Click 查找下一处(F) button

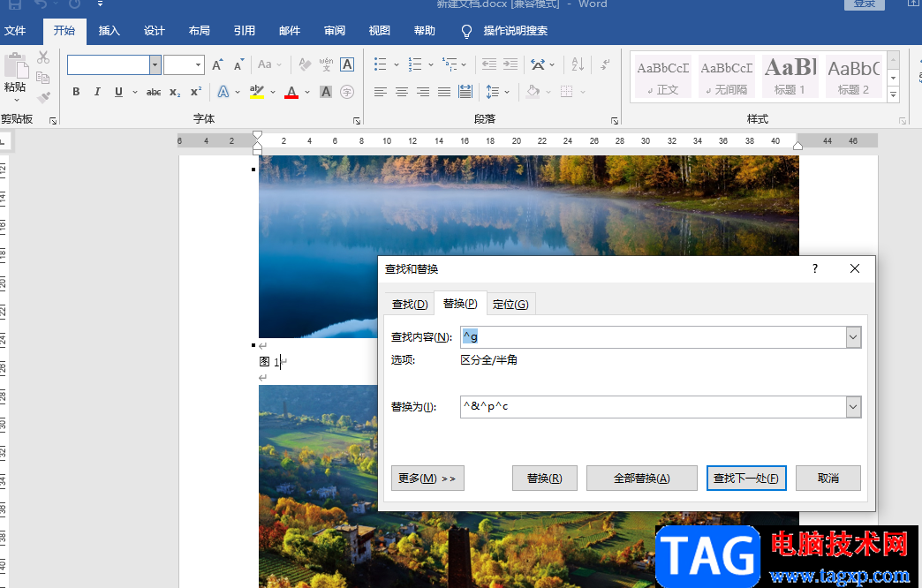[x=746, y=478]
